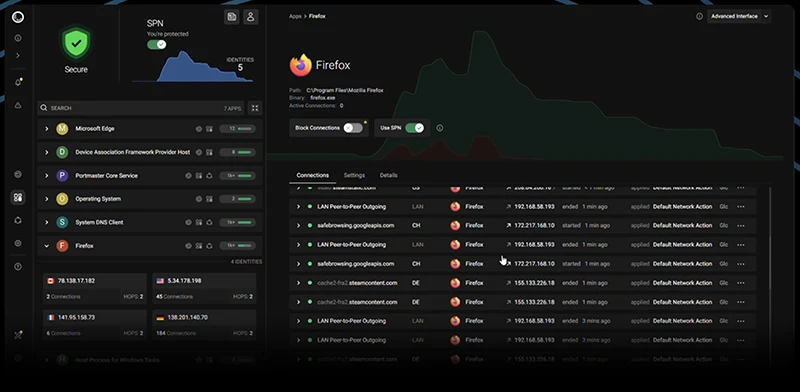Go to Apps in the breadcrumb

point(295,16)
